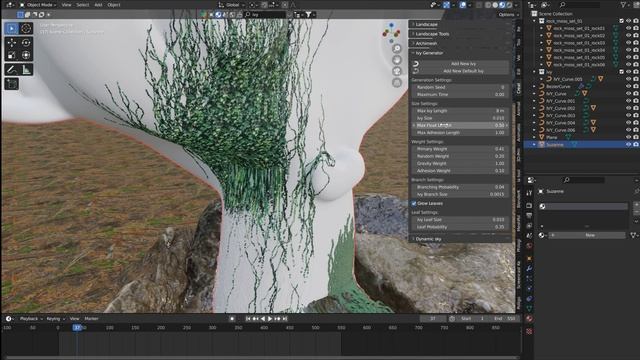Toggle visibility of Plane object
Image resolution: width=640 pixels, height=360 pixels.
pyautogui.click(x=629, y=137)
